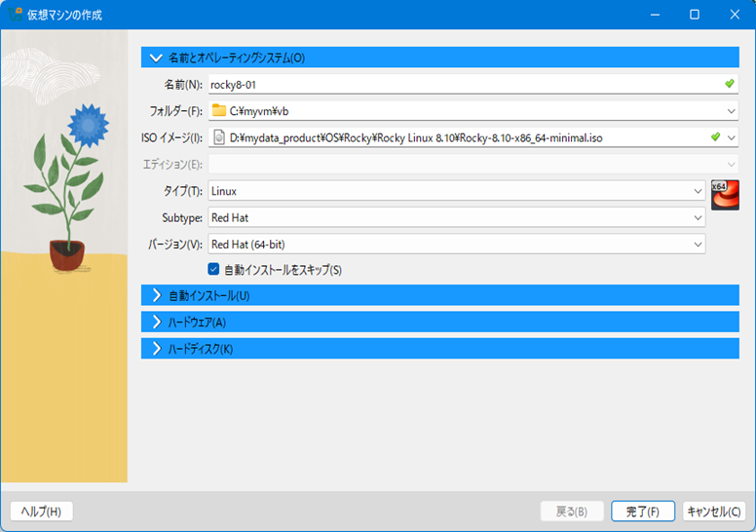Close the 仮想マシンの作成 window

[x=735, y=15]
